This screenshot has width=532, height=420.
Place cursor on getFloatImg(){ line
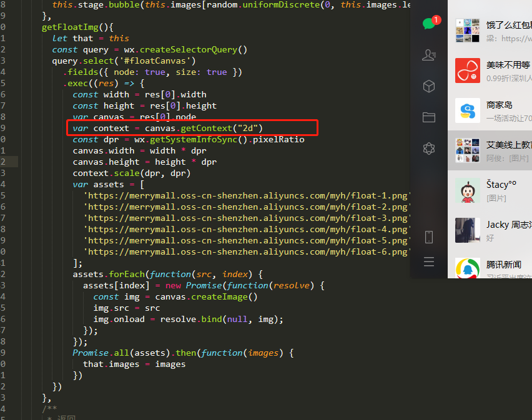[77, 27]
